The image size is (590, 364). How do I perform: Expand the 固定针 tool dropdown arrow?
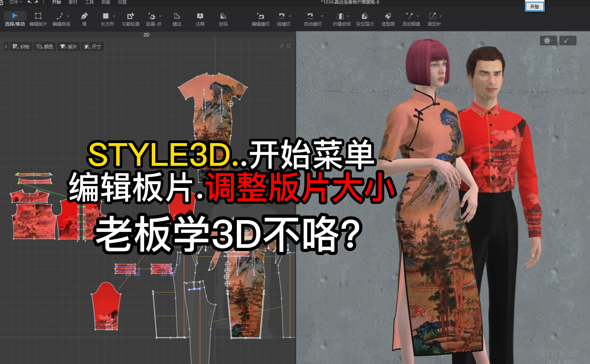(441, 16)
